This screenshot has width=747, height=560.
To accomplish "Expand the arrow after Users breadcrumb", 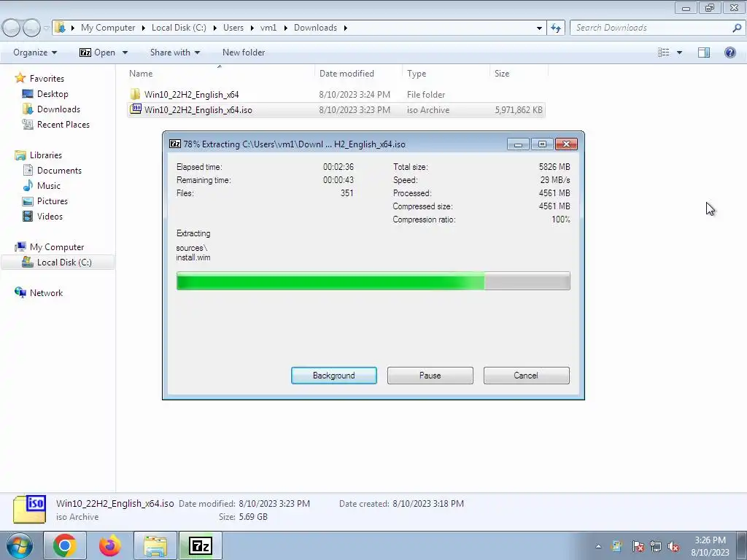I will (251, 28).
